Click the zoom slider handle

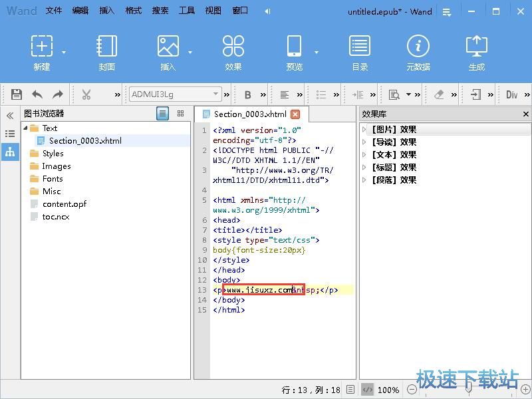[469, 387]
